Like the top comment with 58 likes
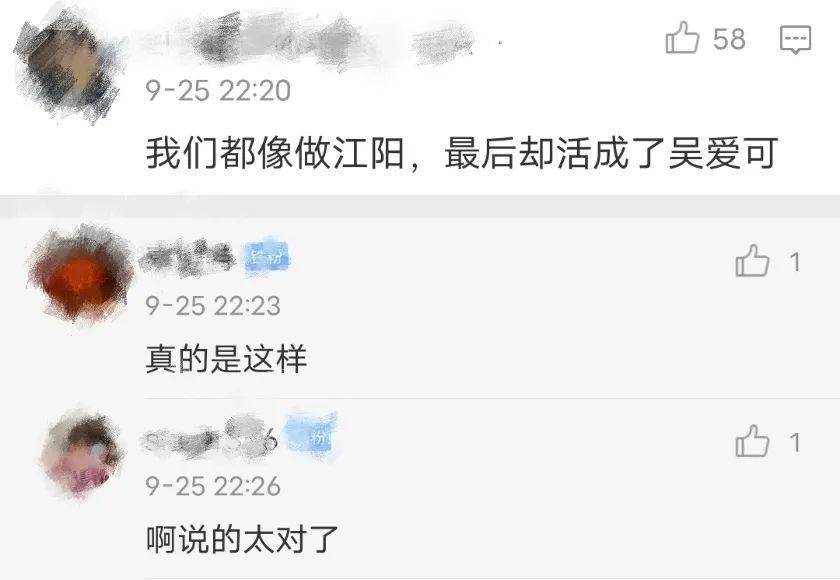Image resolution: width=840 pixels, height=580 pixels. click(682, 38)
